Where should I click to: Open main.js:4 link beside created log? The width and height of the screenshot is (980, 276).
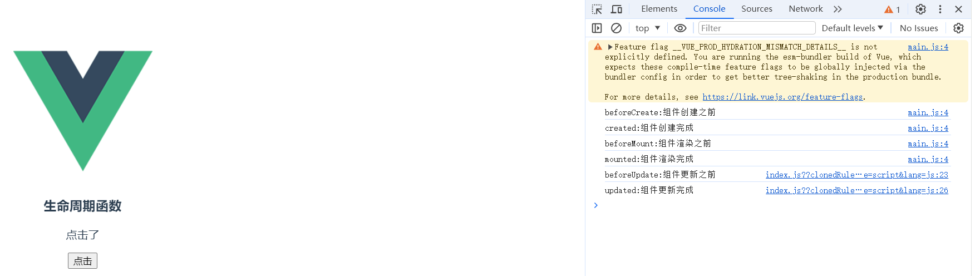[x=928, y=128]
